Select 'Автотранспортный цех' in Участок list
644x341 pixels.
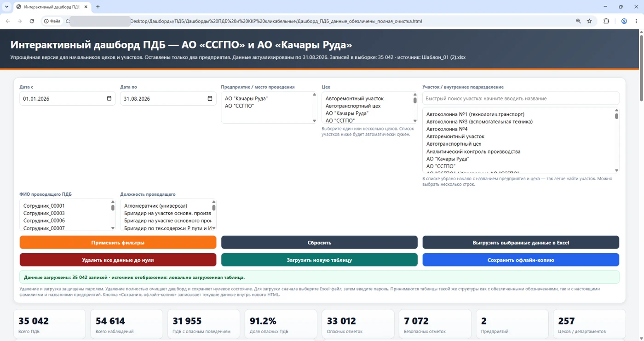[518, 144]
